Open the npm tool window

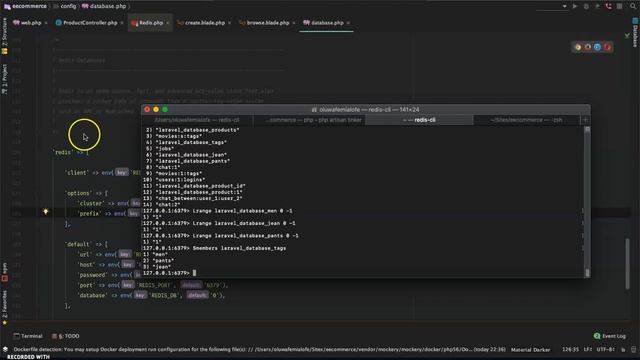(4, 272)
